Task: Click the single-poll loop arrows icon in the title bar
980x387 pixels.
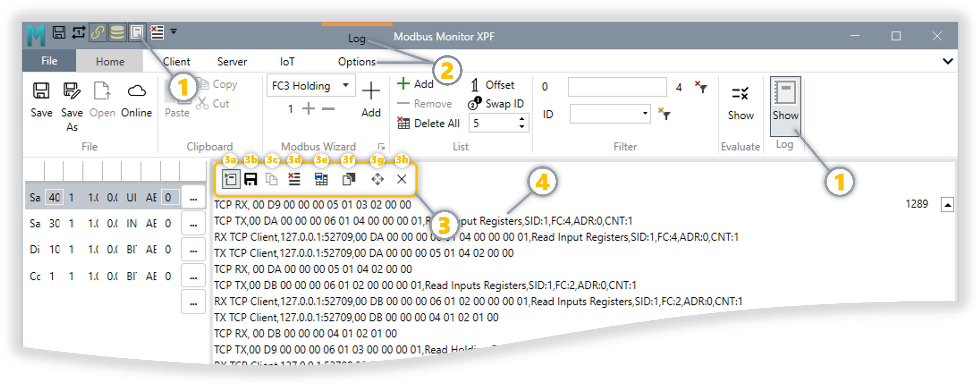Action: pos(79,32)
